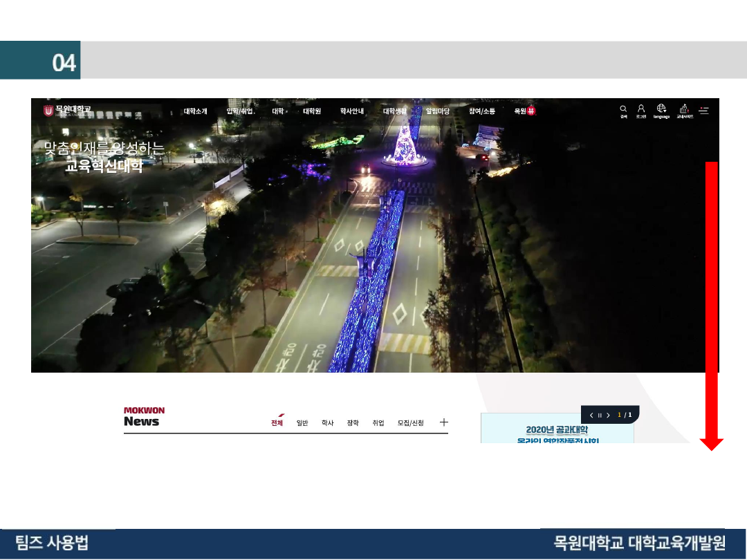Go to previous banner slide

coord(591,416)
